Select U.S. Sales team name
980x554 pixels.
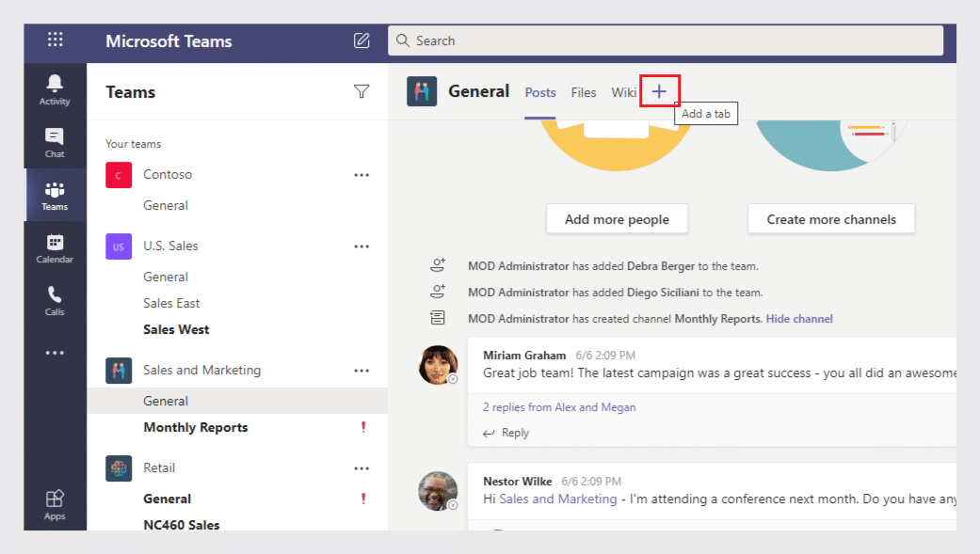pyautogui.click(x=170, y=246)
